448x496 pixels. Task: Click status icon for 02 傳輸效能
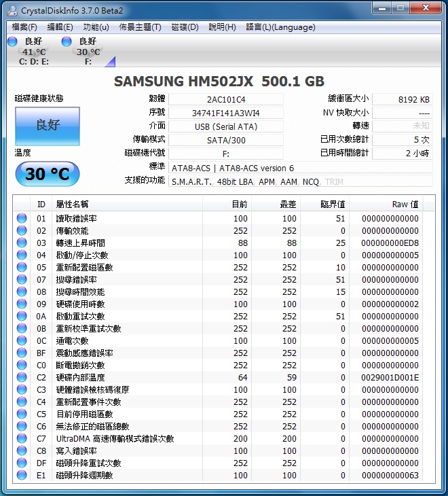[x=22, y=230]
